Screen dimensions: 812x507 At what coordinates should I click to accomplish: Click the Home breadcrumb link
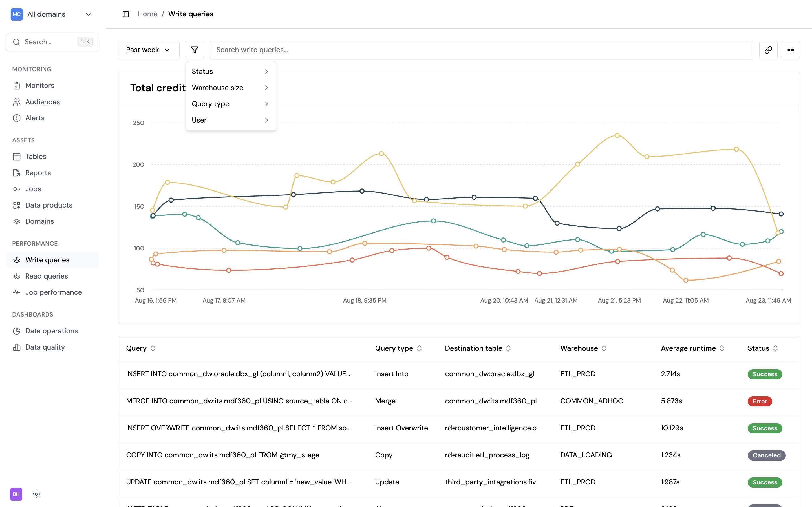pos(147,14)
